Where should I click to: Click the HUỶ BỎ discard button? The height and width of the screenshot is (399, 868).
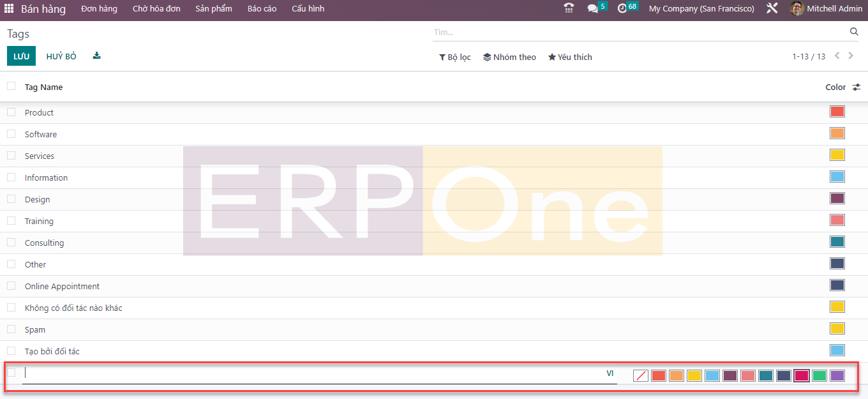pos(61,56)
